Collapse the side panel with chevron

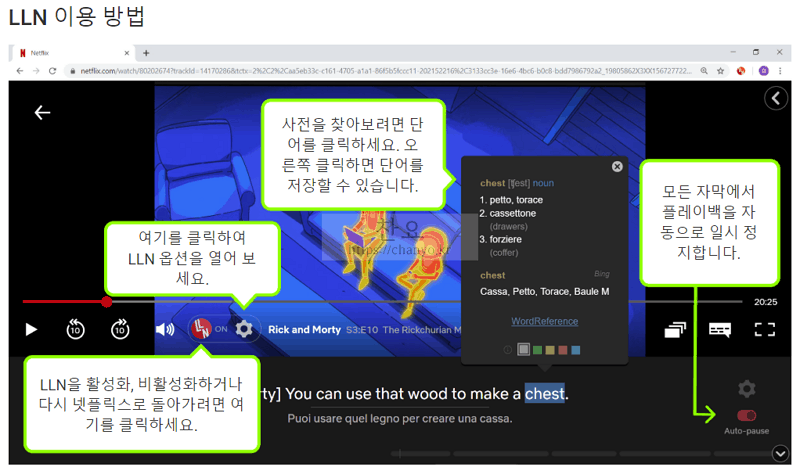point(776,98)
